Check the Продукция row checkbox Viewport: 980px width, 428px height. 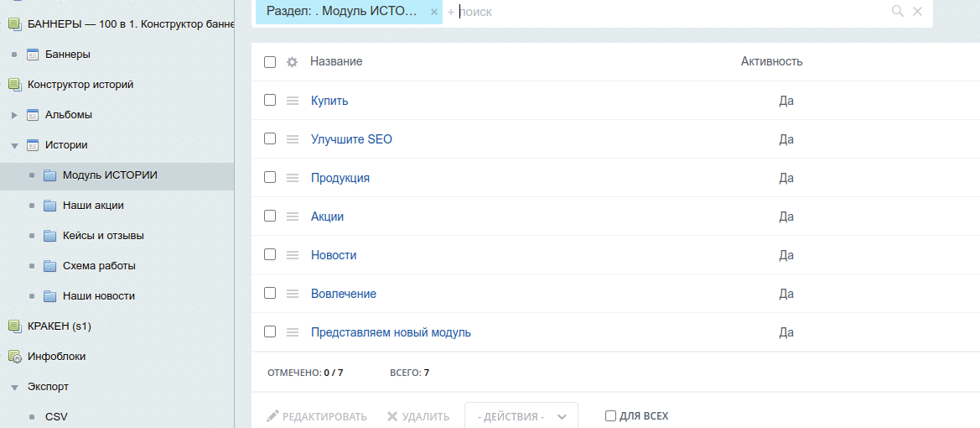click(270, 177)
